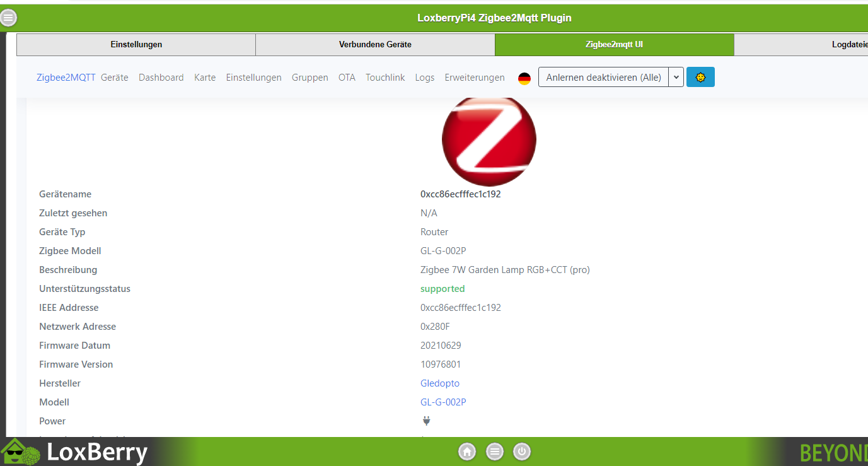This screenshot has height=466, width=868.
Task: Click the German flag language icon
Action: pos(524,78)
